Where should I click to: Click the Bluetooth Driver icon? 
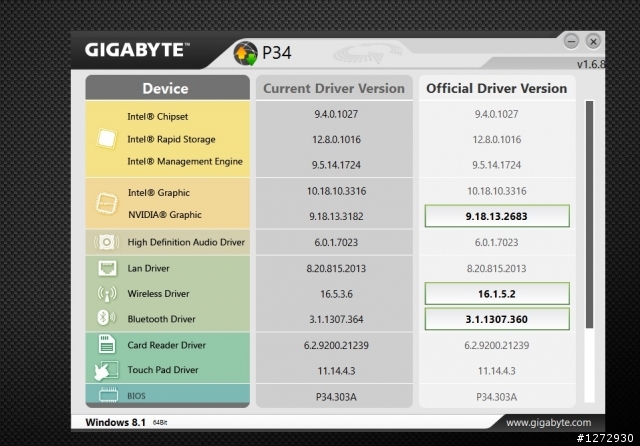105,318
